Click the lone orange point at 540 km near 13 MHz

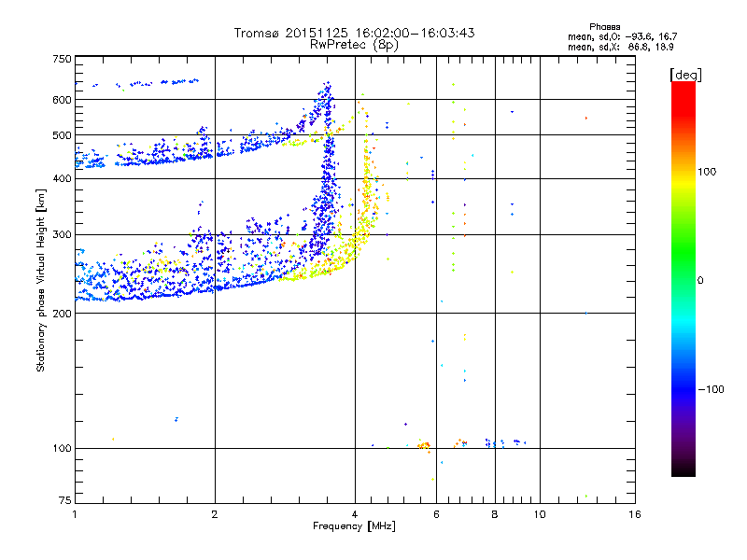point(586,119)
